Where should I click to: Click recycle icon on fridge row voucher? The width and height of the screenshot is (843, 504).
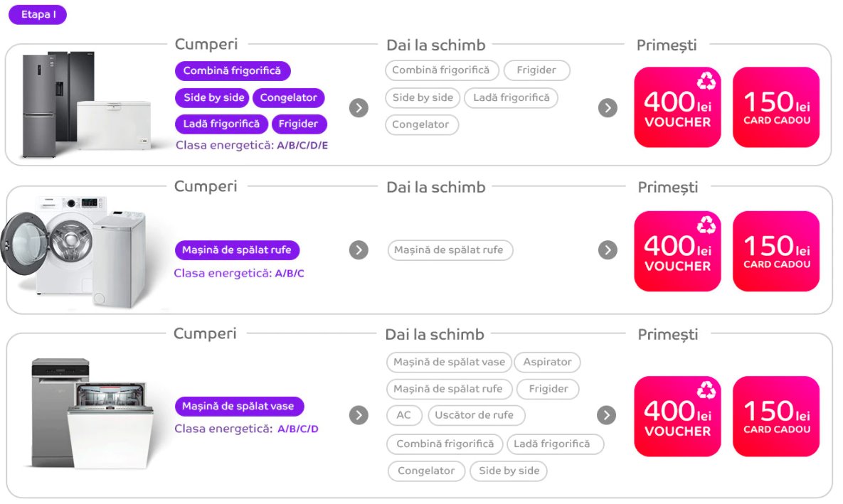pos(706,81)
